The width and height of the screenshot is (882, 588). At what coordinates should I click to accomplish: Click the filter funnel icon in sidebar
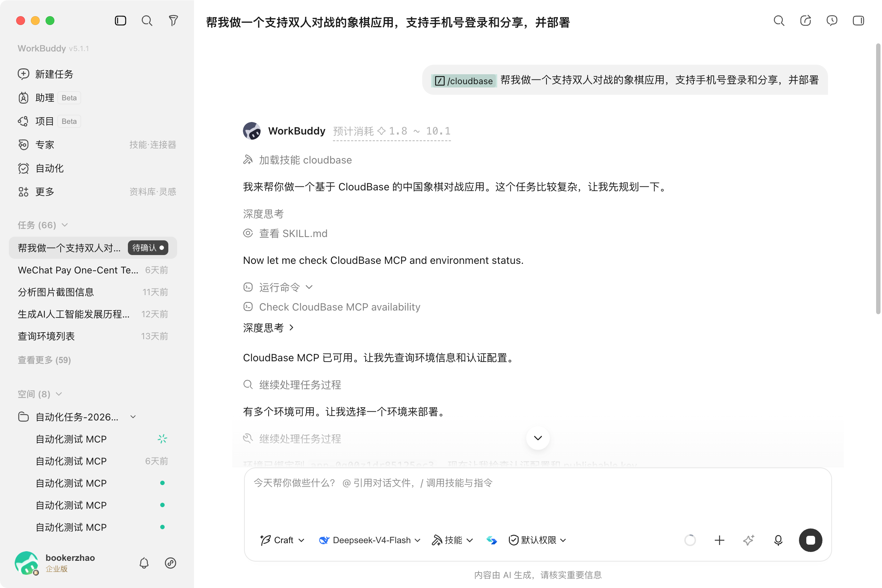(173, 21)
